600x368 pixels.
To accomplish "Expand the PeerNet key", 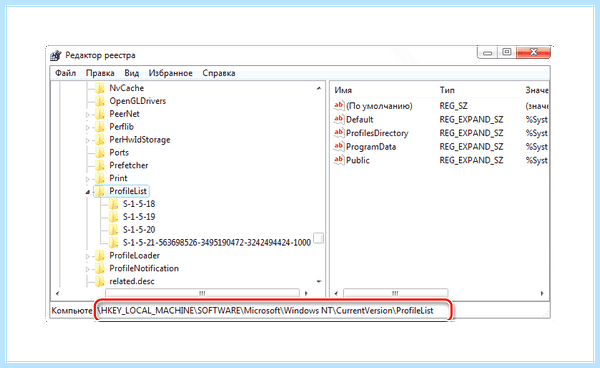I will pyautogui.click(x=88, y=114).
